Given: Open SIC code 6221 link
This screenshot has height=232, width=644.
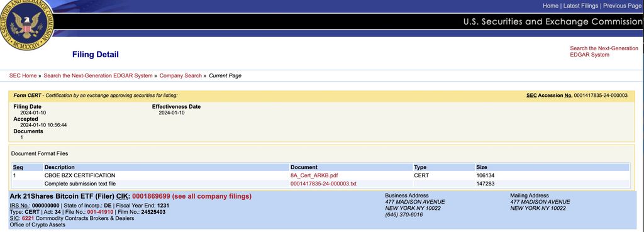Looking at the screenshot, I should tap(28, 218).
